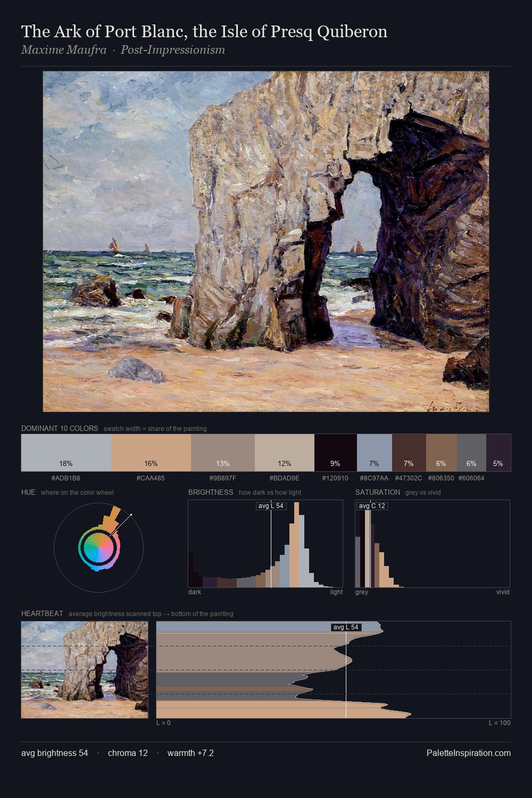Click the 'avg L 54' heartbeat label
Image resolution: width=532 pixels, height=798 pixels.
tap(346, 627)
